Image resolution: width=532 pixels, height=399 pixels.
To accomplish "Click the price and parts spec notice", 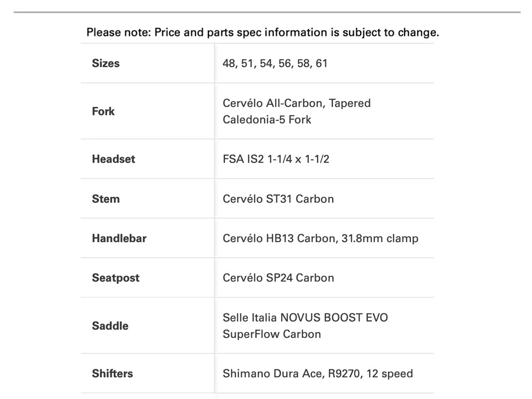I will coord(262,33).
